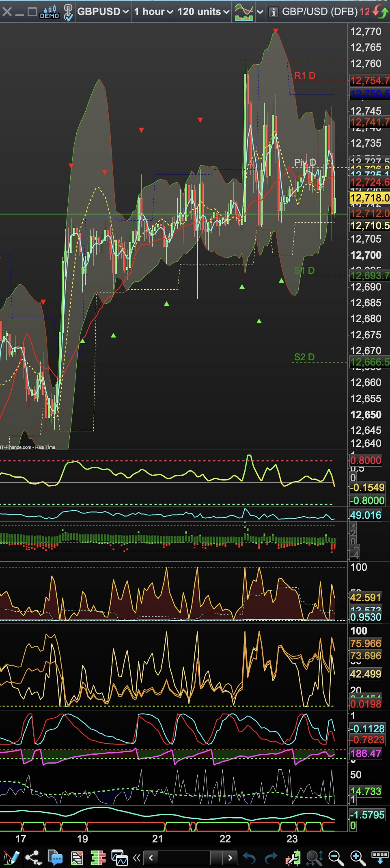Viewport: 390px width, 868px height.
Task: Expand the chart style dropdown arrow
Action: coord(260,12)
